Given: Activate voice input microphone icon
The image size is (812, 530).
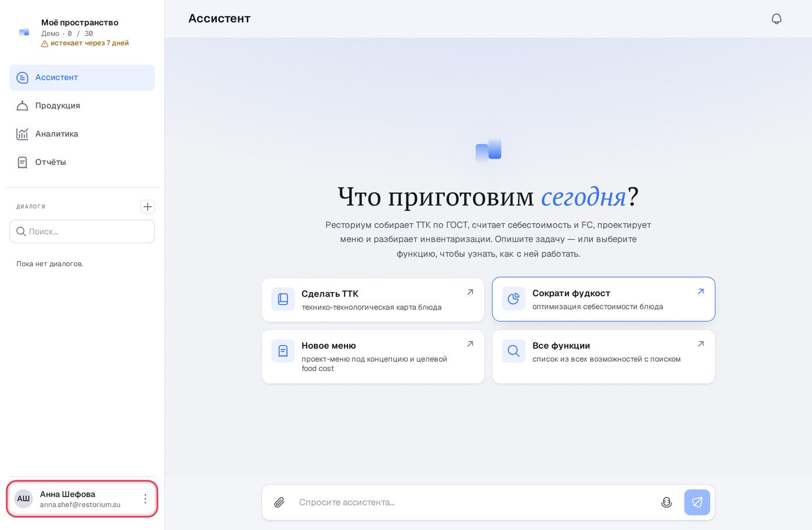Looking at the screenshot, I should click(666, 502).
